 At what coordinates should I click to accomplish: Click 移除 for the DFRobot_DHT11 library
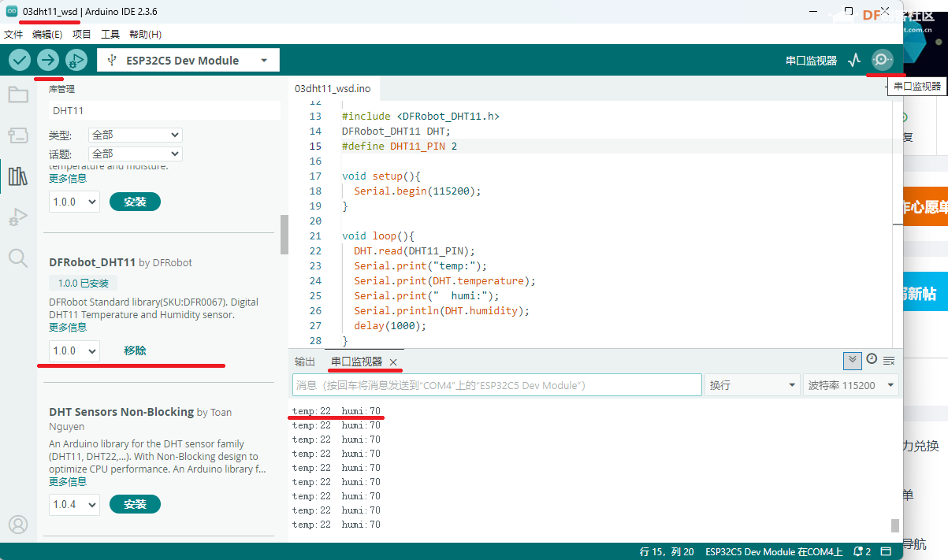135,350
